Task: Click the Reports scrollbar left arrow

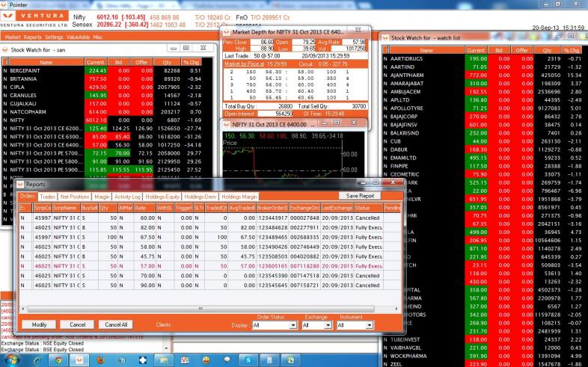Action: (23, 309)
